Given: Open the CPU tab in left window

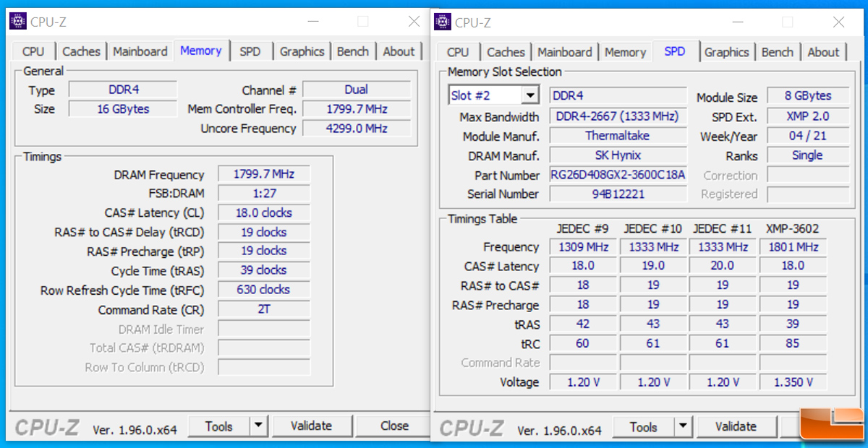Looking at the screenshot, I should (33, 51).
